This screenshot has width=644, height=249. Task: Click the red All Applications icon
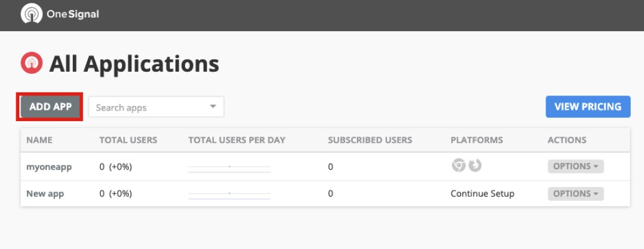tap(32, 63)
